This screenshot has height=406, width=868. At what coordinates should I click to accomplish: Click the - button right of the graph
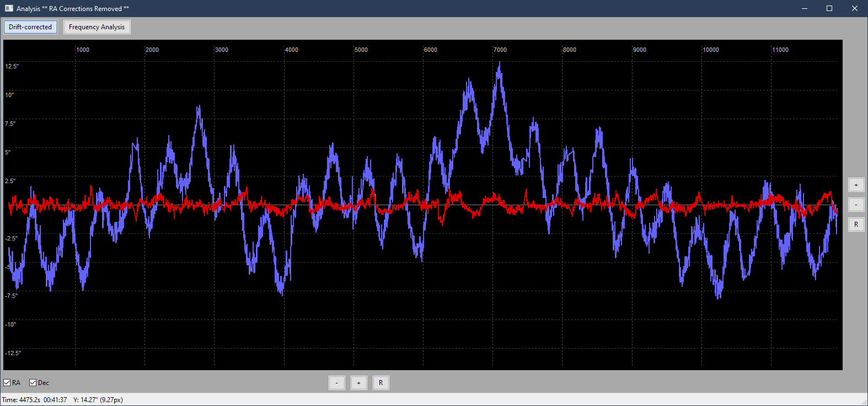pyautogui.click(x=856, y=205)
